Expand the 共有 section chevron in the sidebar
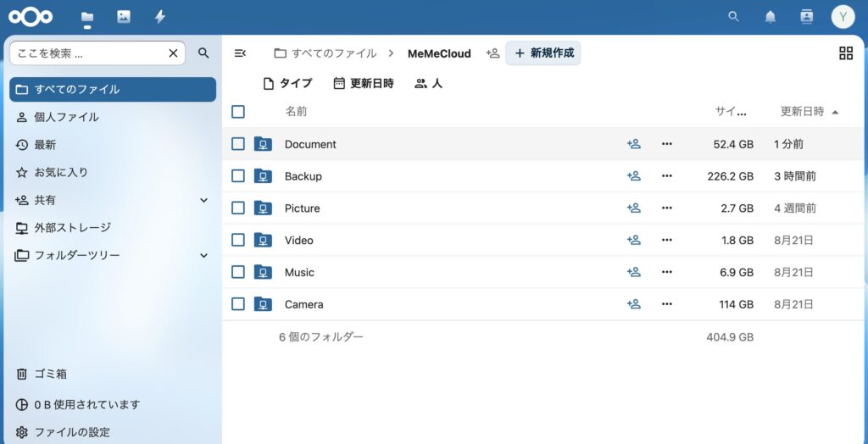 point(203,200)
